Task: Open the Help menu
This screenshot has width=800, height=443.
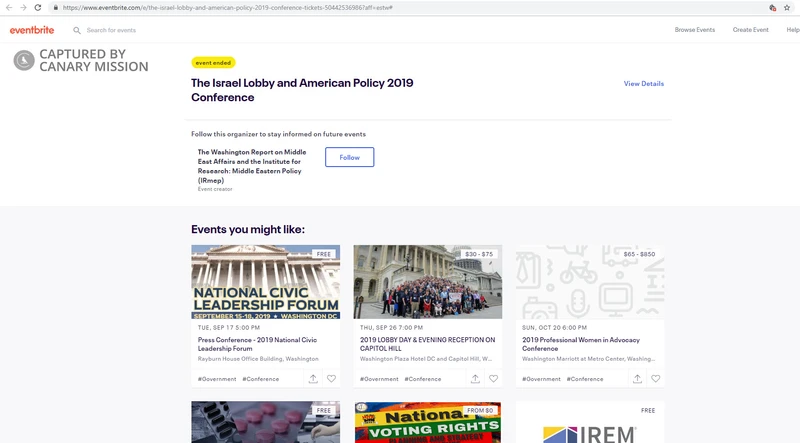Action: [793, 30]
